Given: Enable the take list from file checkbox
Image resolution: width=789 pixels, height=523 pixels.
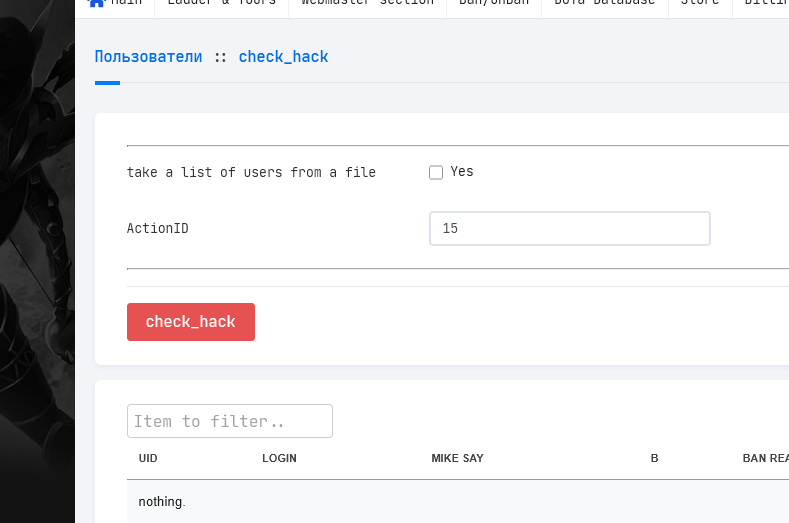Looking at the screenshot, I should pyautogui.click(x=436, y=172).
